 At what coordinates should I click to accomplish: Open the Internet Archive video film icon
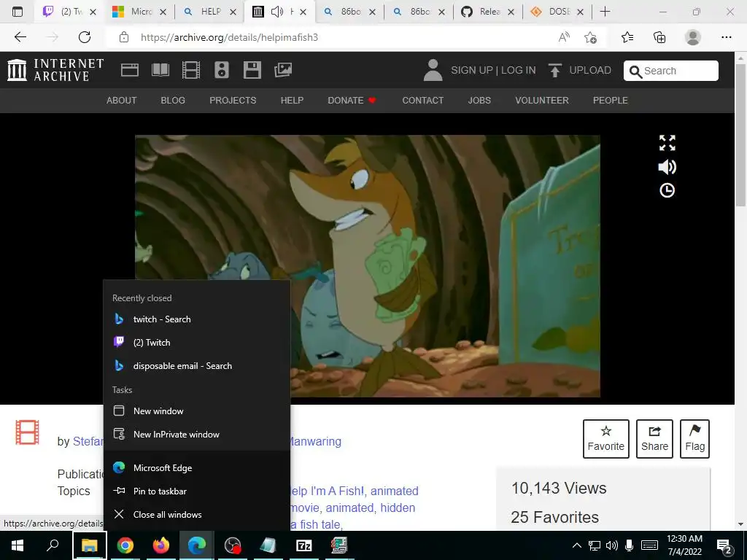(190, 70)
